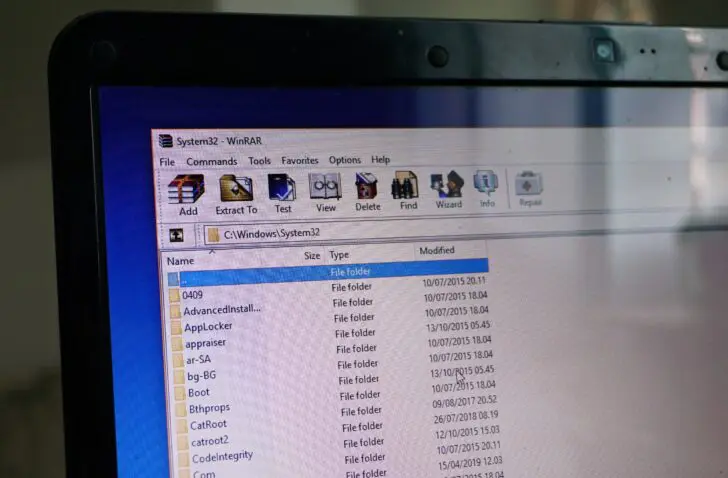Click modified date 12/10/2015 15.03
The image size is (728, 478).
coord(467,432)
